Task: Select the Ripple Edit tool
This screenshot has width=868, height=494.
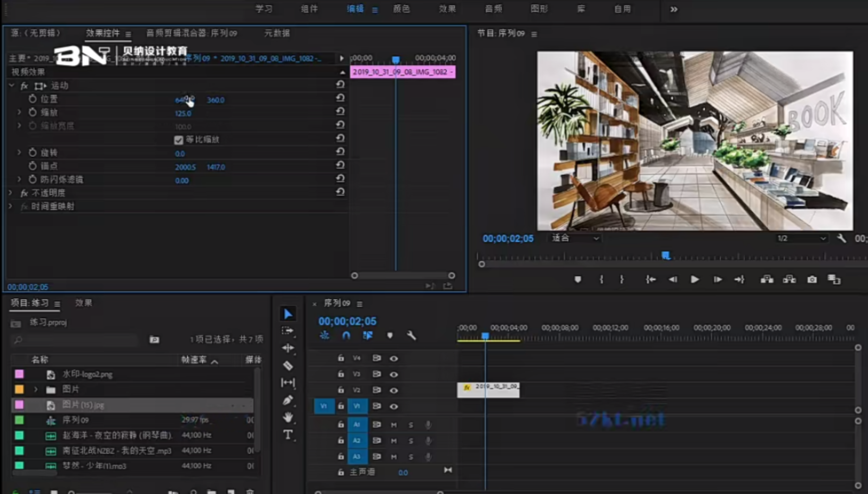Action: (287, 348)
